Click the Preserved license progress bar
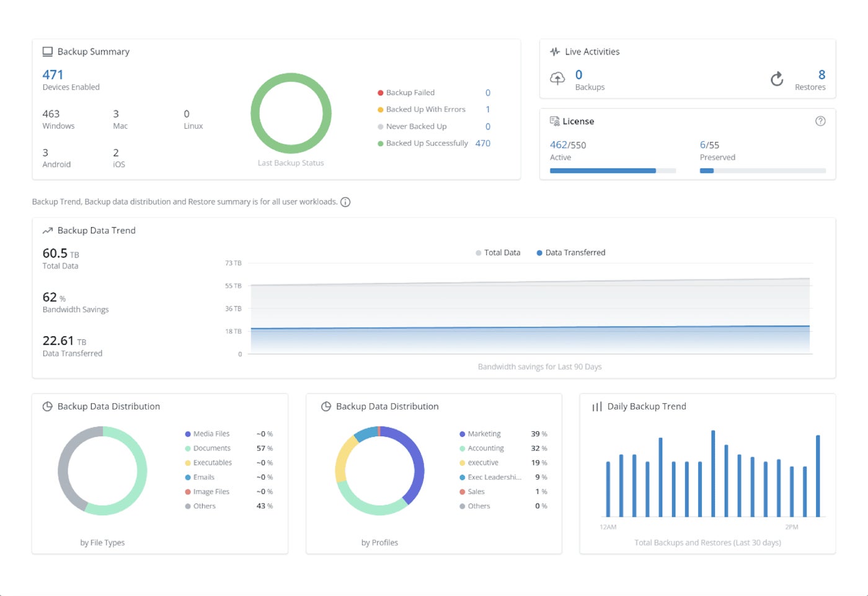This screenshot has height=596, width=868. click(763, 170)
